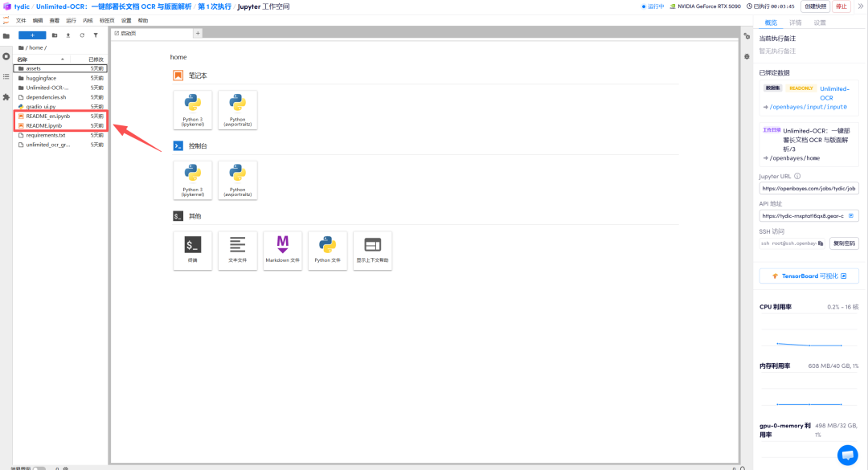Viewport: 868px width, 470px height.
Task: Open the 标签页 menu
Action: pos(107,20)
